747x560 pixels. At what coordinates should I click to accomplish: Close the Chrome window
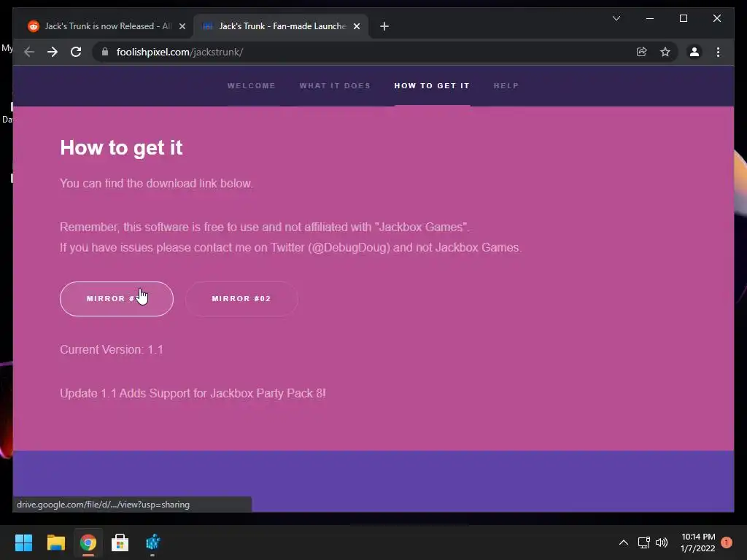click(717, 18)
